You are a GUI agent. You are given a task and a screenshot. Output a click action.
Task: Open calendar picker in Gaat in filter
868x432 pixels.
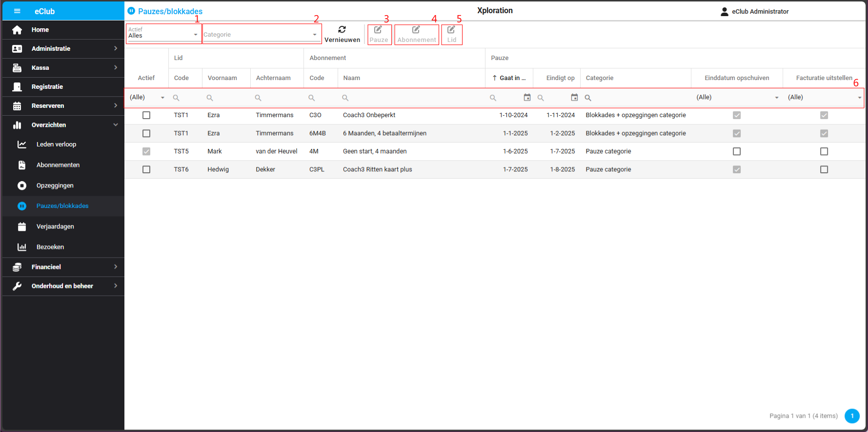point(527,98)
